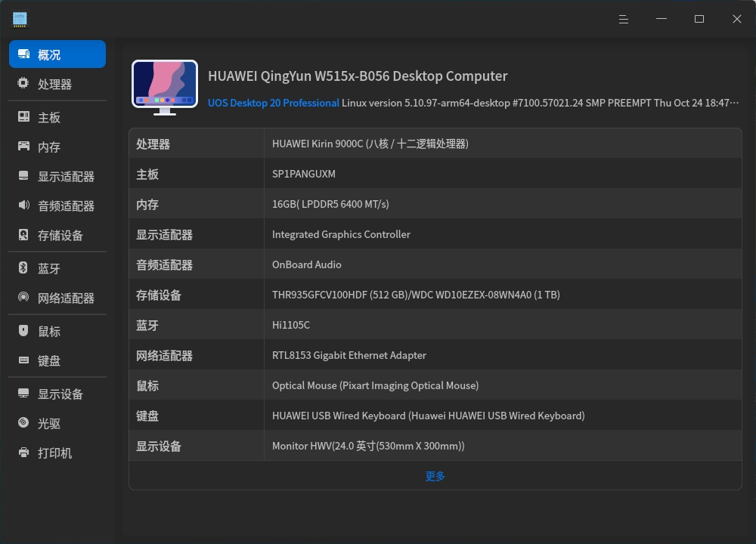Select the HUAWEI QingYun W515x-B056 title
This screenshot has height=544, width=756.
[358, 76]
